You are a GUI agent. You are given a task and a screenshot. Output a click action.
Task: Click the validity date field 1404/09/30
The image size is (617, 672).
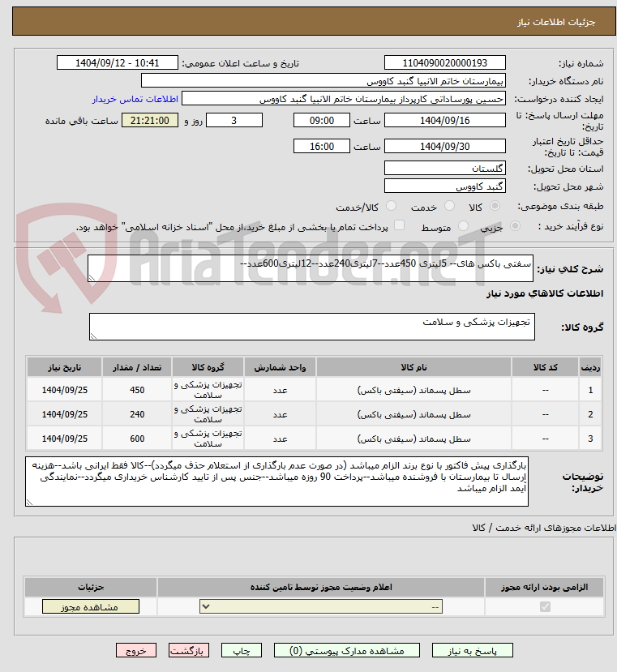444,146
